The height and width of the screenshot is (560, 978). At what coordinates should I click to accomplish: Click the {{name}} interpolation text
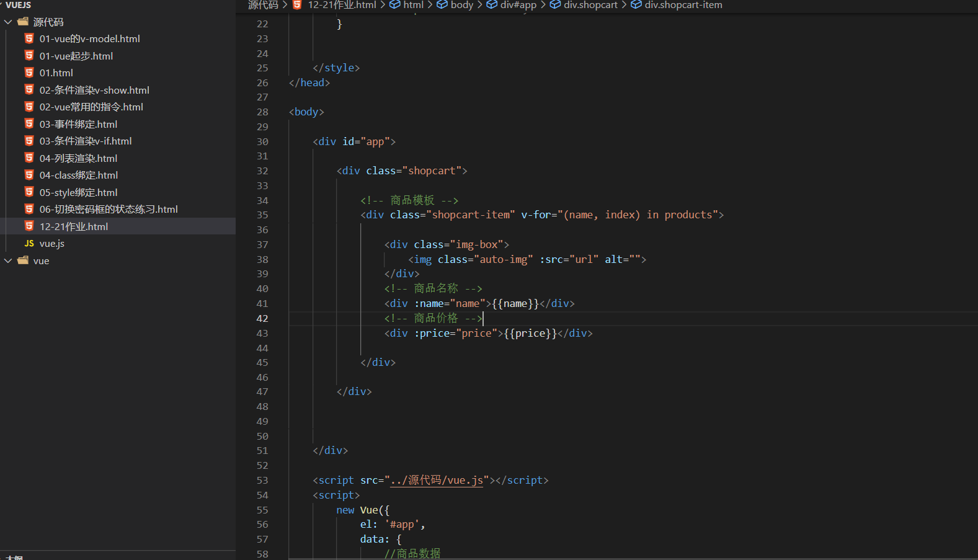[515, 303]
